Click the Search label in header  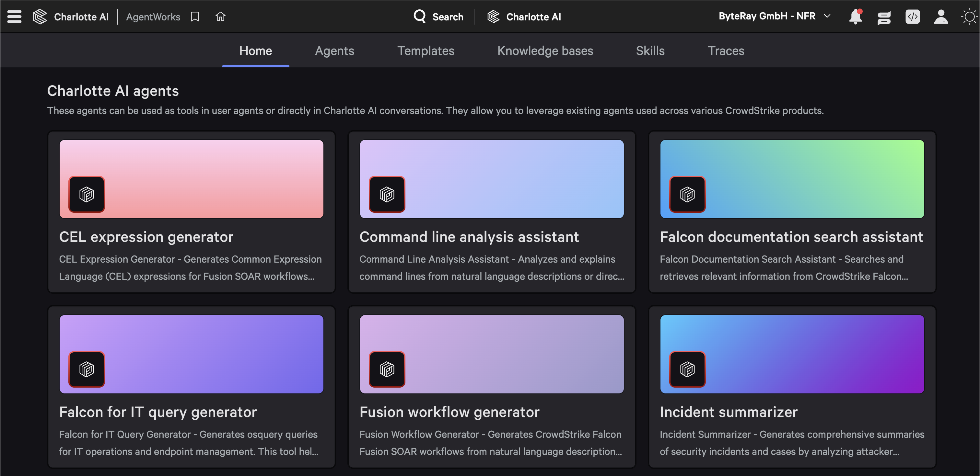[x=448, y=17]
